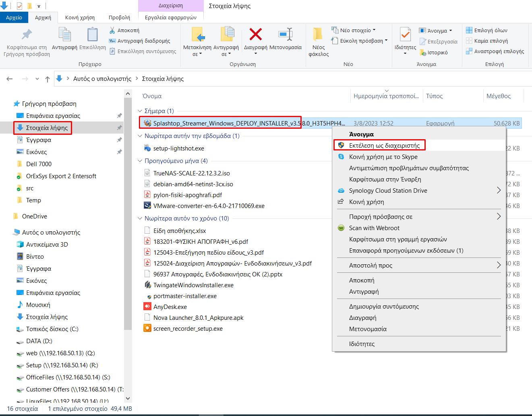Open Τοπικός δίσκος (C:) in the navigation pane
The height and width of the screenshot is (416, 532).
tap(52, 329)
